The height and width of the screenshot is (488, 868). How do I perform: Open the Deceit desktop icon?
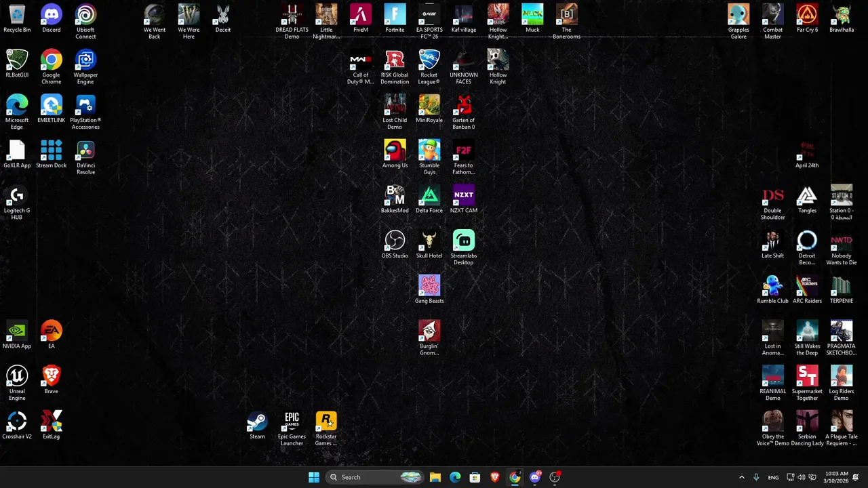click(223, 19)
